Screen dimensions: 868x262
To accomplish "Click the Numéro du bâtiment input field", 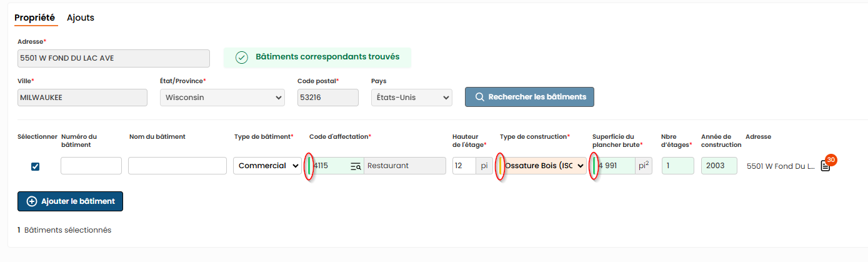I will pos(91,166).
